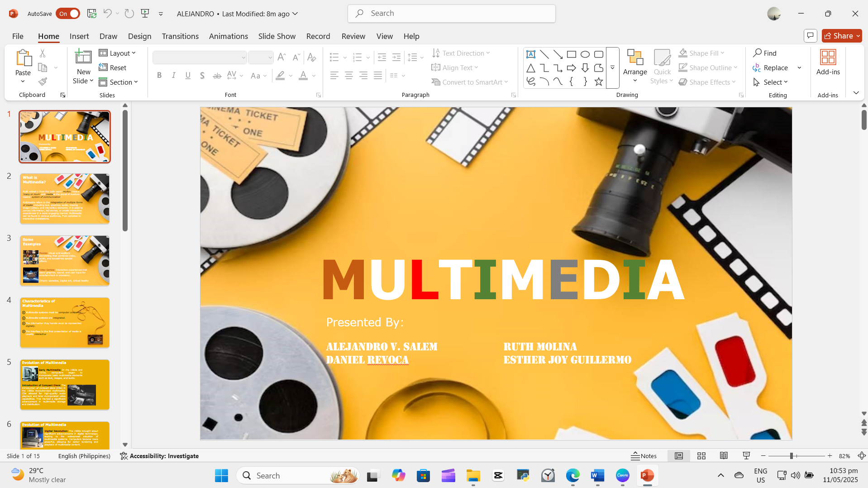Open Slide Sorter view
The image size is (868, 488).
click(701, 456)
